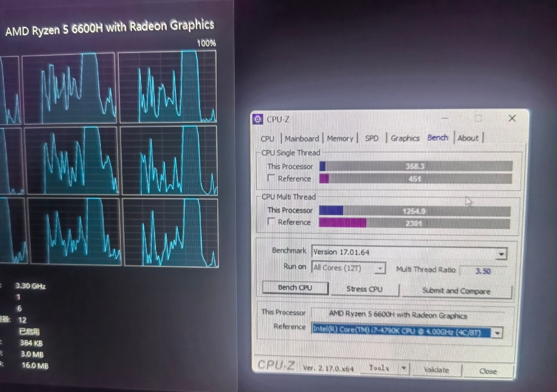Screen dimensions: 557x392
Task: Click top-right core graph in Task Manager
Action: (x=167, y=87)
